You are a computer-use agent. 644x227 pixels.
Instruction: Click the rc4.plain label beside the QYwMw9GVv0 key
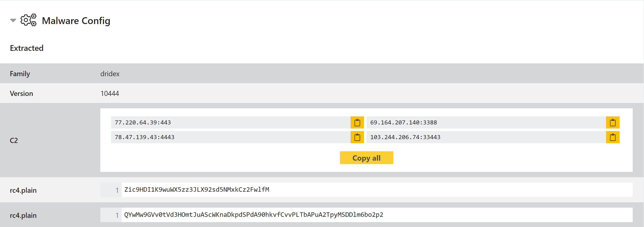(x=23, y=215)
